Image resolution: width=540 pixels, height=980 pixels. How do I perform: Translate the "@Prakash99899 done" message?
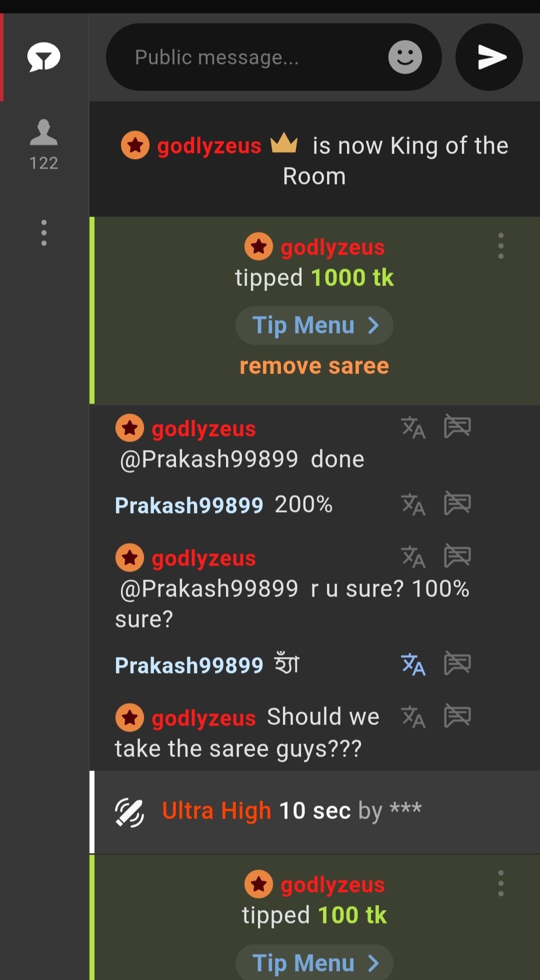(413, 428)
